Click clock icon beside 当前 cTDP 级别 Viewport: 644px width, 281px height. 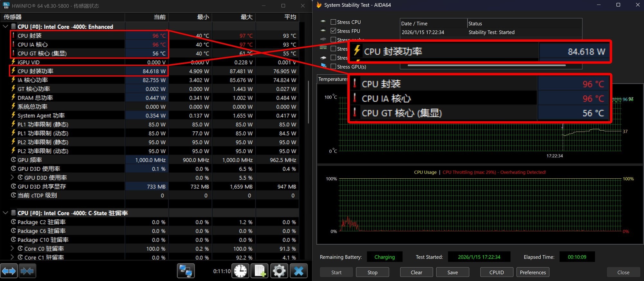click(x=14, y=195)
